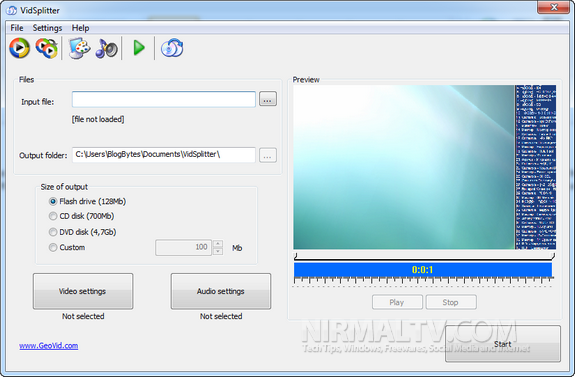Click the video preview image
Image resolution: width=575 pixels, height=377 pixels.
click(425, 167)
